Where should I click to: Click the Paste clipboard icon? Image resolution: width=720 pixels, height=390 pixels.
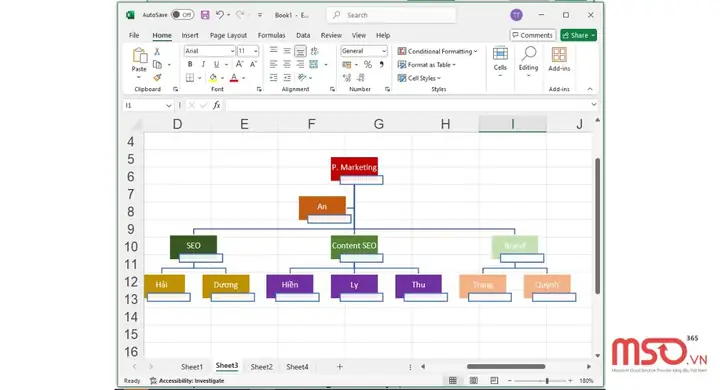tap(139, 56)
